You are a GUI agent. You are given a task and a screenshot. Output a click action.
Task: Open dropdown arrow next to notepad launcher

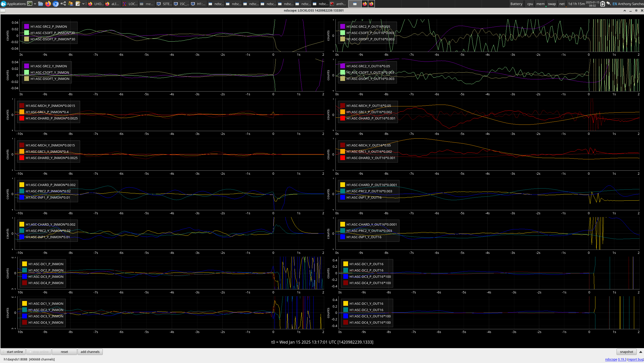pyautogui.click(x=83, y=4)
